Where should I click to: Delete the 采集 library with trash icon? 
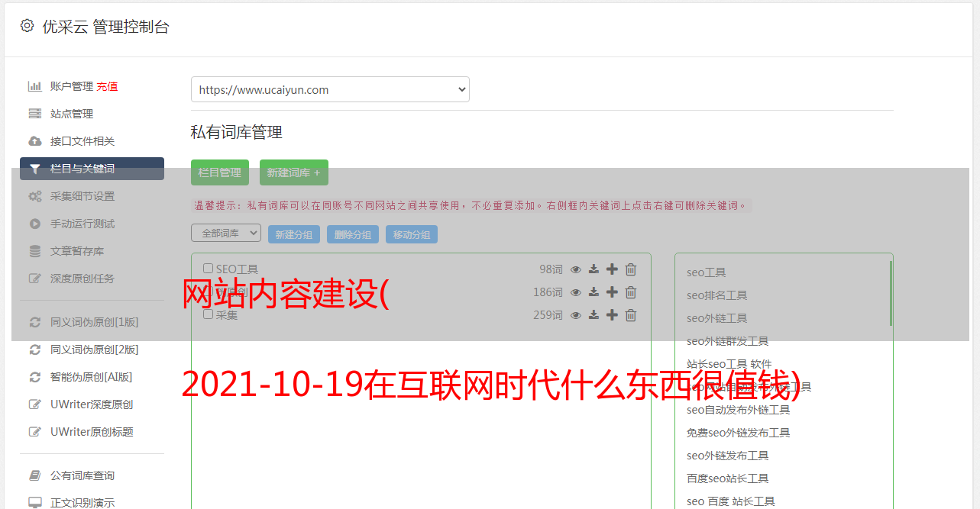pyautogui.click(x=631, y=315)
